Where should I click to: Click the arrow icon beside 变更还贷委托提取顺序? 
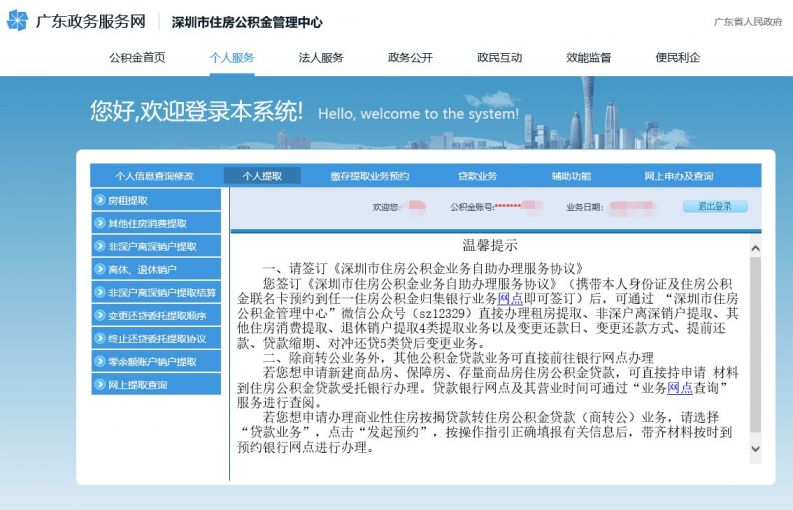(100, 315)
